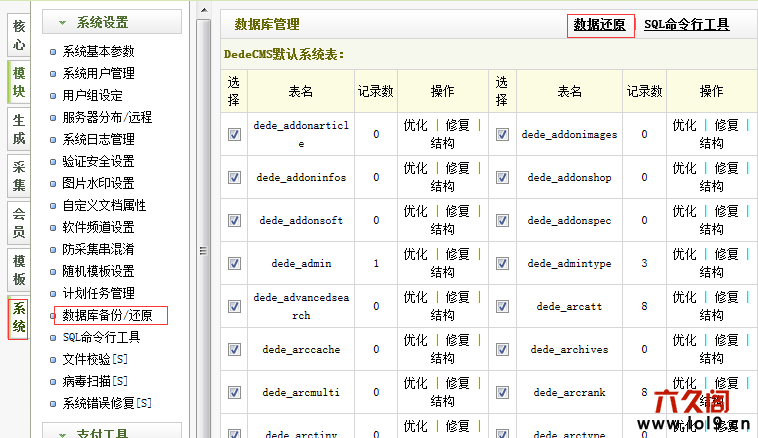Click 结构 for dede_addoninfos
Screen dimensions: 758x438
tap(442, 187)
